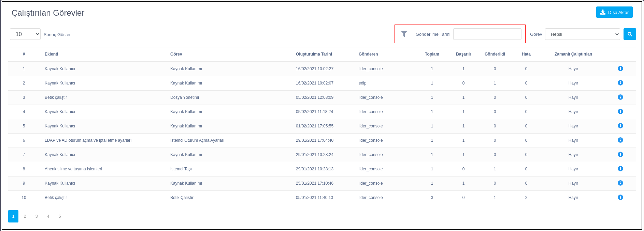644x231 pixels.
Task: Select page 3 in pagination
Action: tap(37, 216)
